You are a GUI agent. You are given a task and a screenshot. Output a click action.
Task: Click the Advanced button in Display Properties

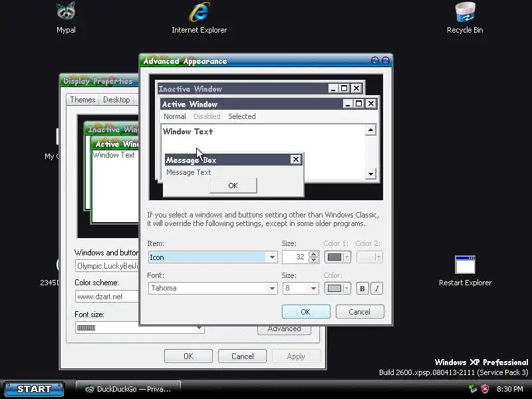(285, 330)
